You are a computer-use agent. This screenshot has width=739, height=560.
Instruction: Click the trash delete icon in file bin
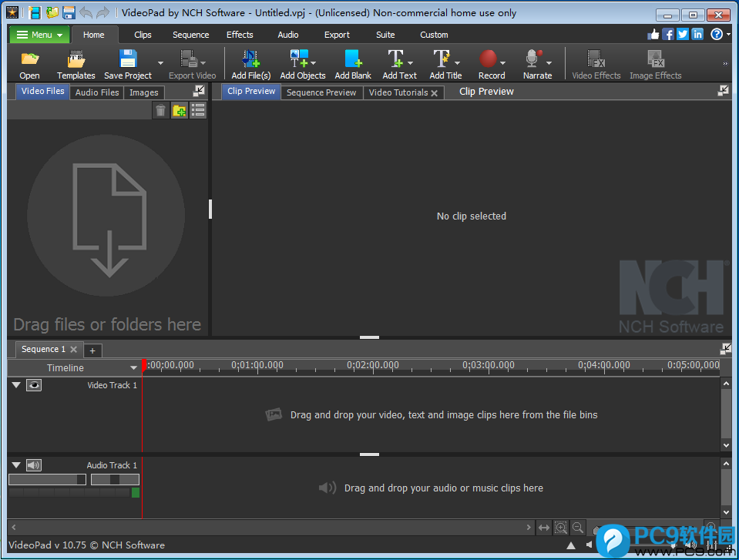pos(161,111)
